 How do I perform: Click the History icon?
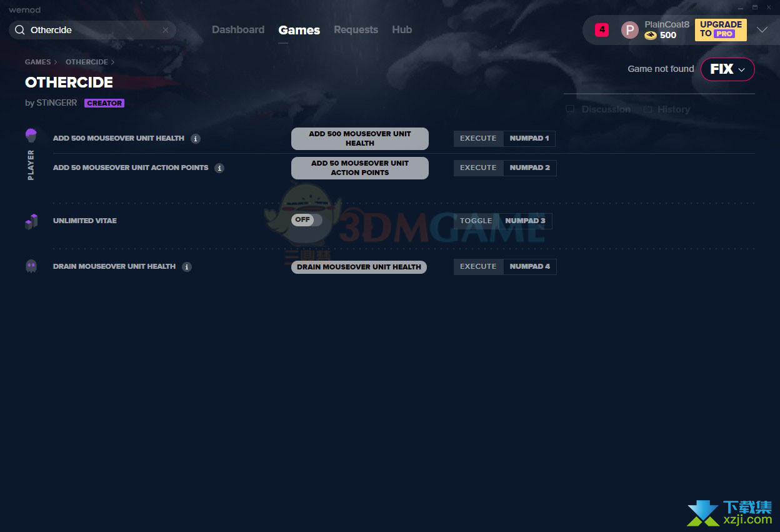click(647, 109)
